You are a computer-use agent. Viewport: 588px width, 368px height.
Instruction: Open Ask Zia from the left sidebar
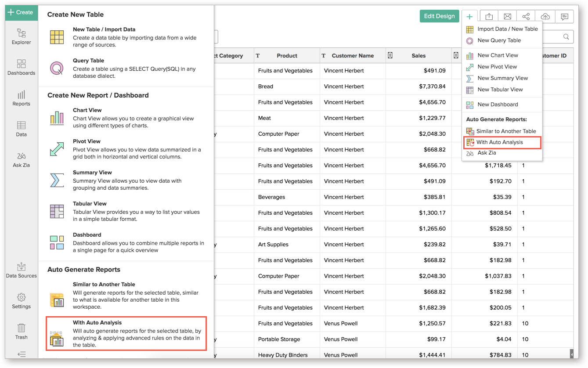tap(21, 159)
